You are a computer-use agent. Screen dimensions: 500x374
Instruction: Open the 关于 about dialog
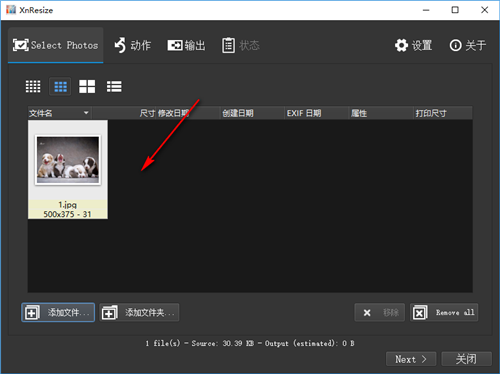click(467, 45)
